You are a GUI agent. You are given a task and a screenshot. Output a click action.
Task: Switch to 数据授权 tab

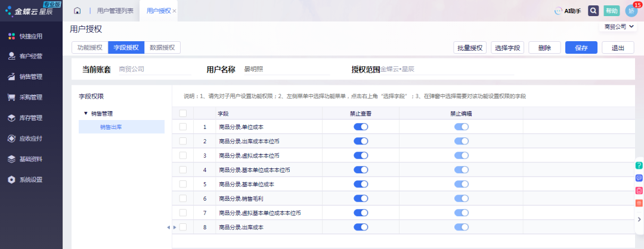click(162, 47)
